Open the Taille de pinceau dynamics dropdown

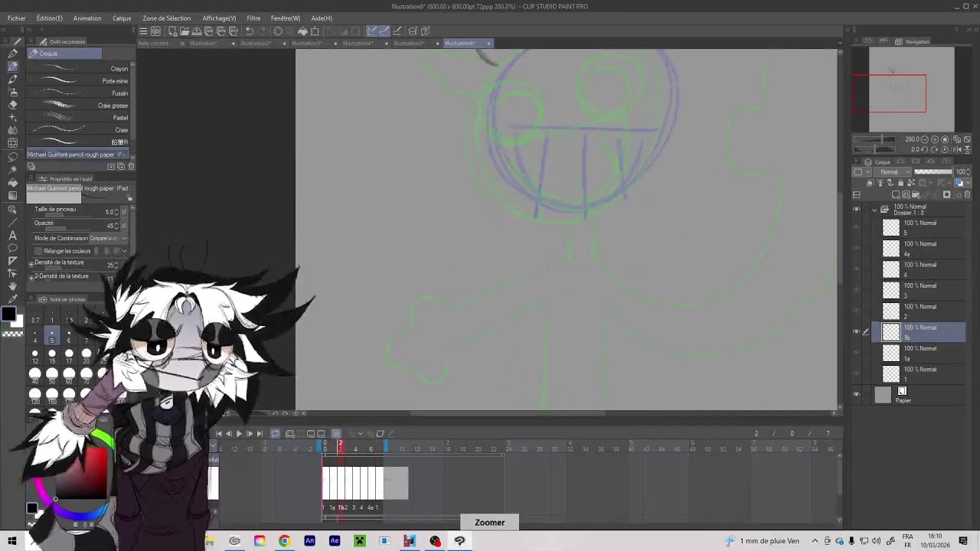click(x=124, y=212)
